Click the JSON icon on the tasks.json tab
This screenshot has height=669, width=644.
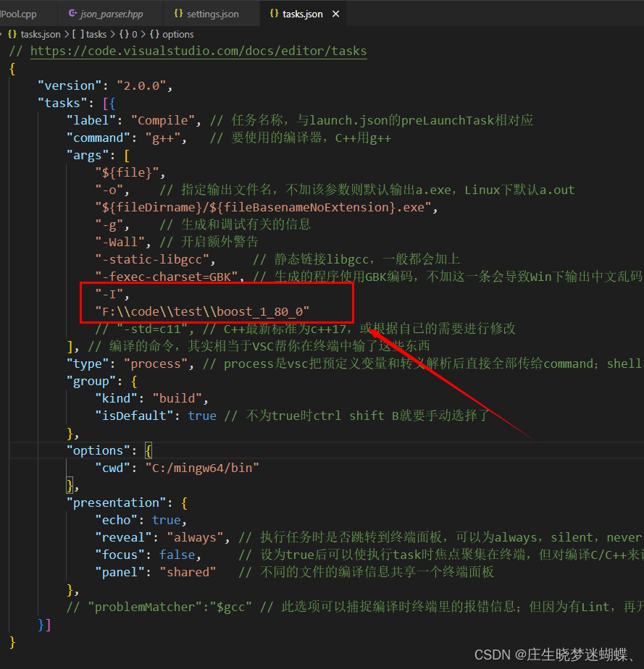click(x=274, y=13)
